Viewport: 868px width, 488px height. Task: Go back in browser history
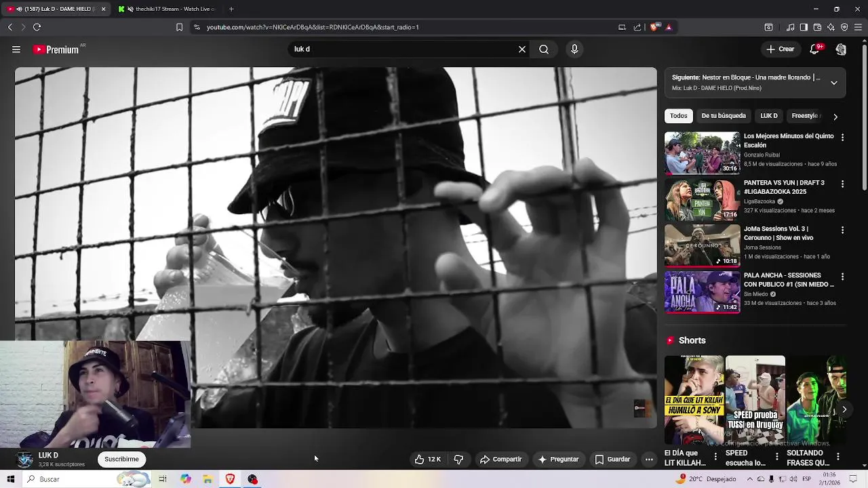pos(9,27)
